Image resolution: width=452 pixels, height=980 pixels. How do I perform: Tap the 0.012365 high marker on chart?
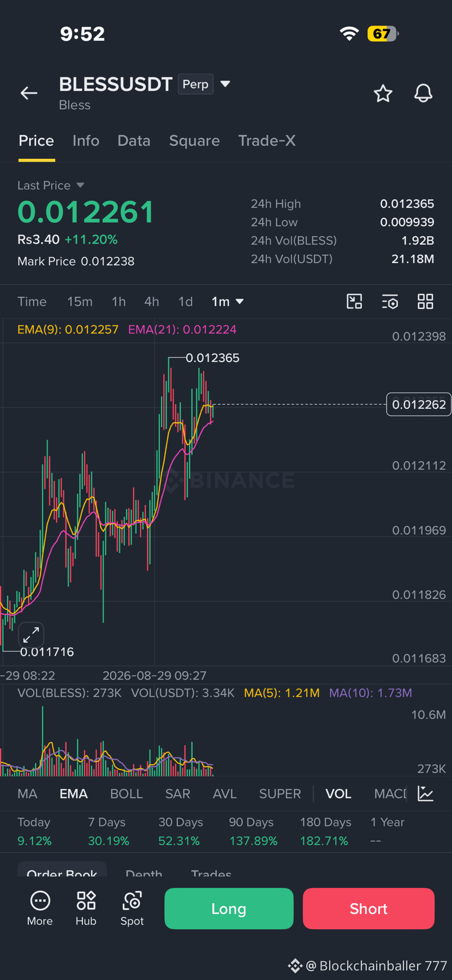click(x=212, y=358)
